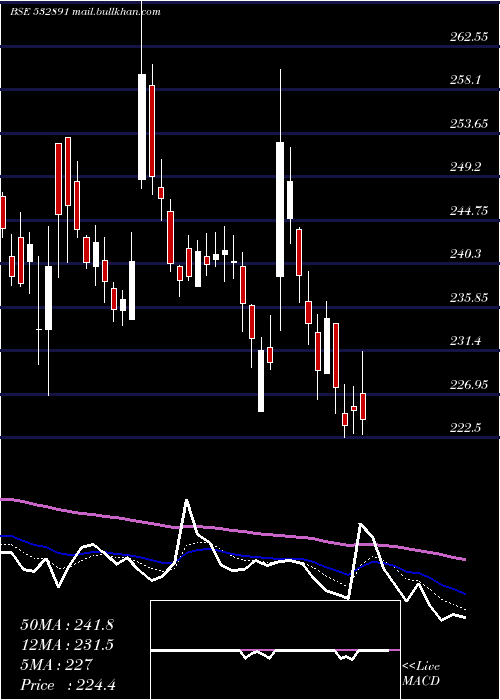This screenshot has height=700, width=500.
Task: Click the 50MA : 241.8 readout
Action: [67, 625]
